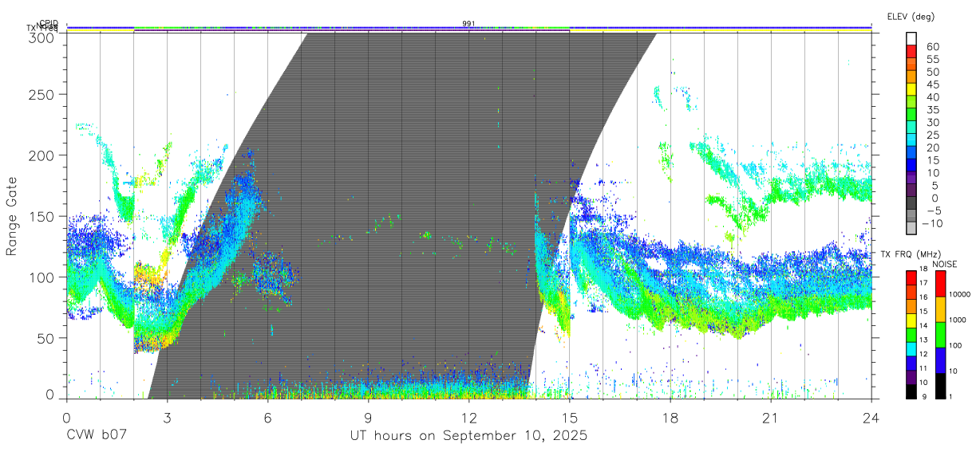Click the '250' range gate tick label
Viewport: 980px width, 452px height.
[x=41, y=94]
